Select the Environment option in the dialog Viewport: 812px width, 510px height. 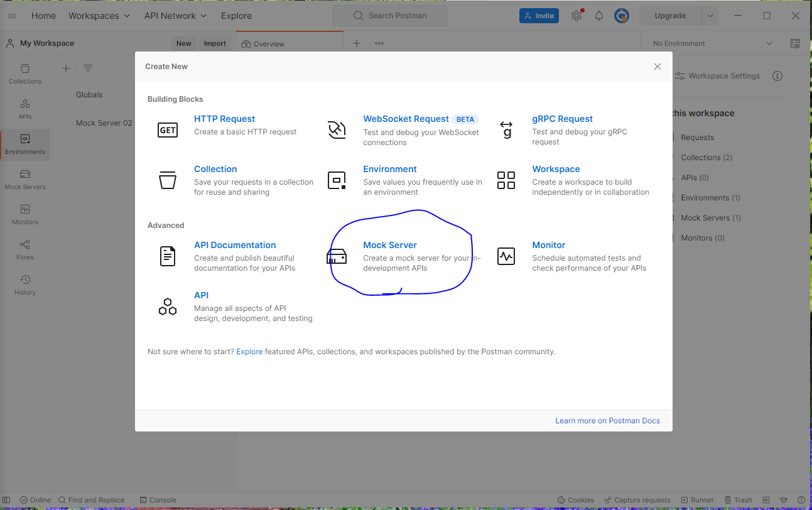coord(390,169)
